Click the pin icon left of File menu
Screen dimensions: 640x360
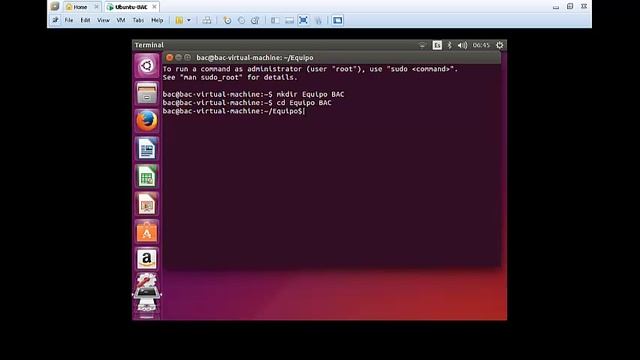pyautogui.click(x=55, y=20)
